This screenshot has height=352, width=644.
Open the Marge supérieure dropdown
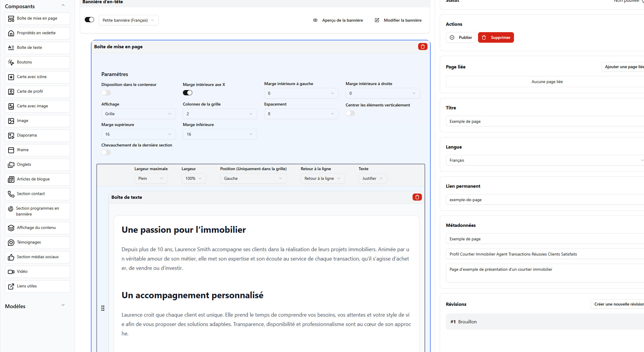[x=139, y=134]
